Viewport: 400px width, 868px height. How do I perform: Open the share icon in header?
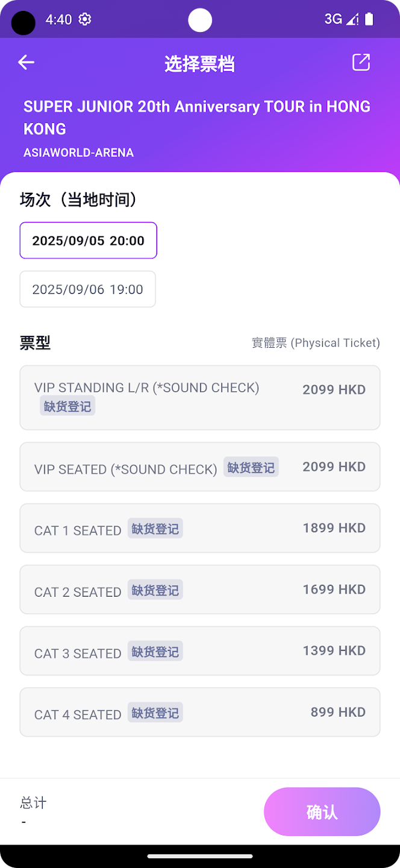361,62
